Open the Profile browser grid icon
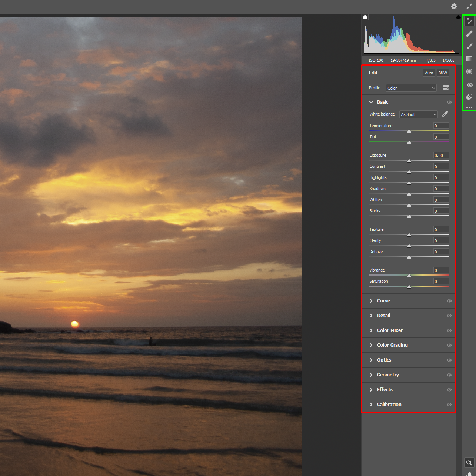Viewport: 476px width, 476px height. (x=446, y=88)
